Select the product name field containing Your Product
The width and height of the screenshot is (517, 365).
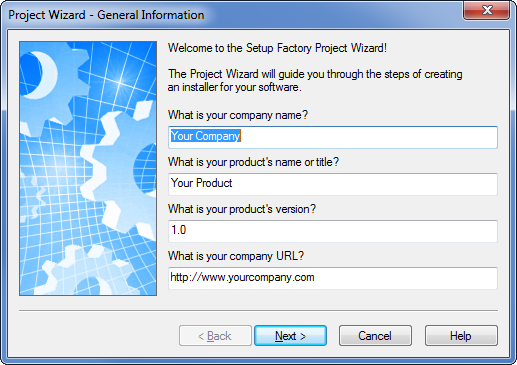333,184
